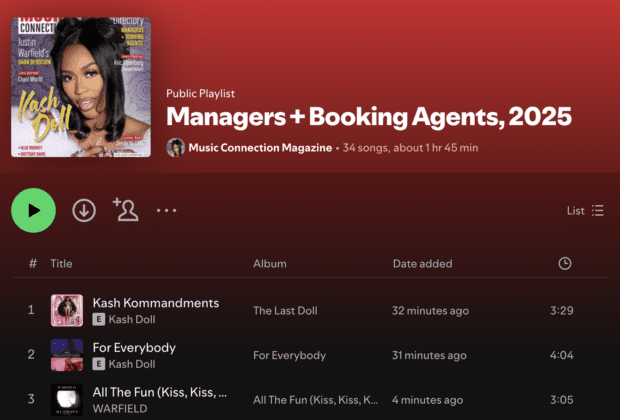Click the 32 minutes ago date cell
Image resolution: width=620 pixels, height=420 pixels.
click(430, 311)
